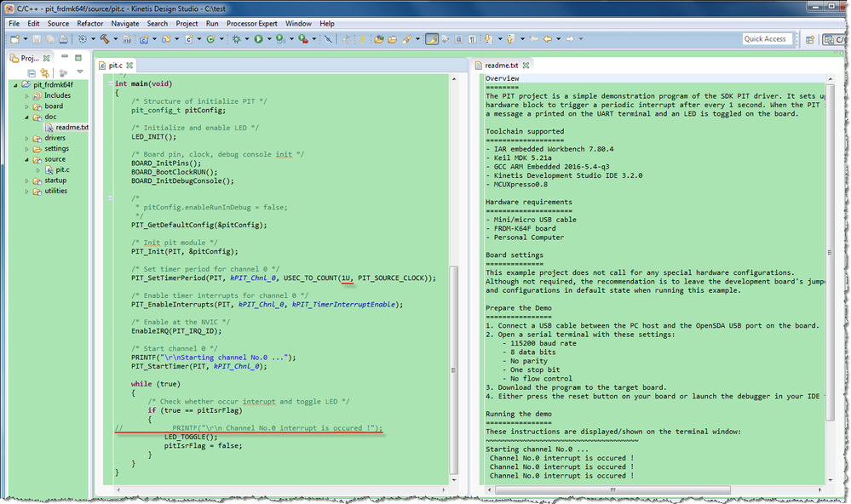851x504 pixels.
Task: Select pit.c in project tree
Action: click(x=58, y=169)
